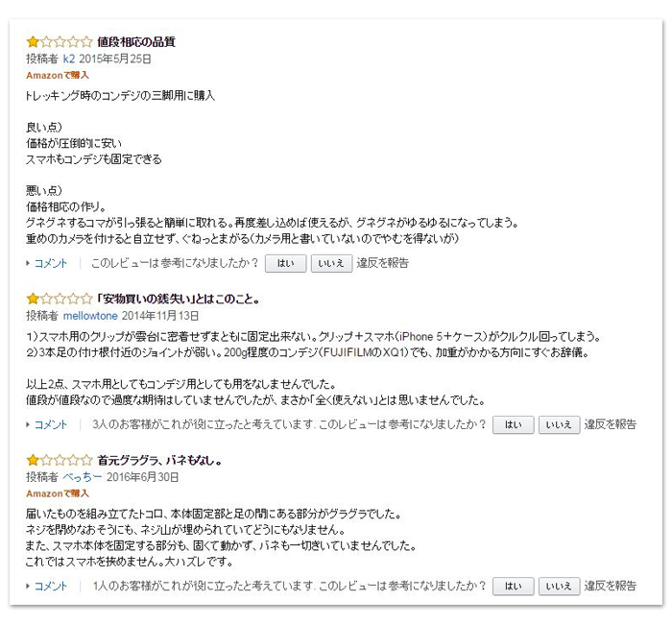Open reviewer べっちー's profile link

[82, 477]
